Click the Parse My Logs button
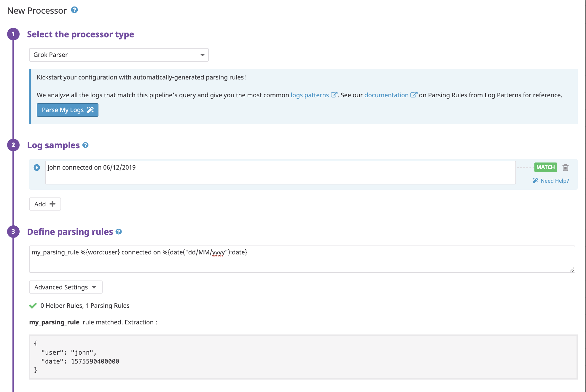Screen dimensions: 586x392 click(x=67, y=110)
